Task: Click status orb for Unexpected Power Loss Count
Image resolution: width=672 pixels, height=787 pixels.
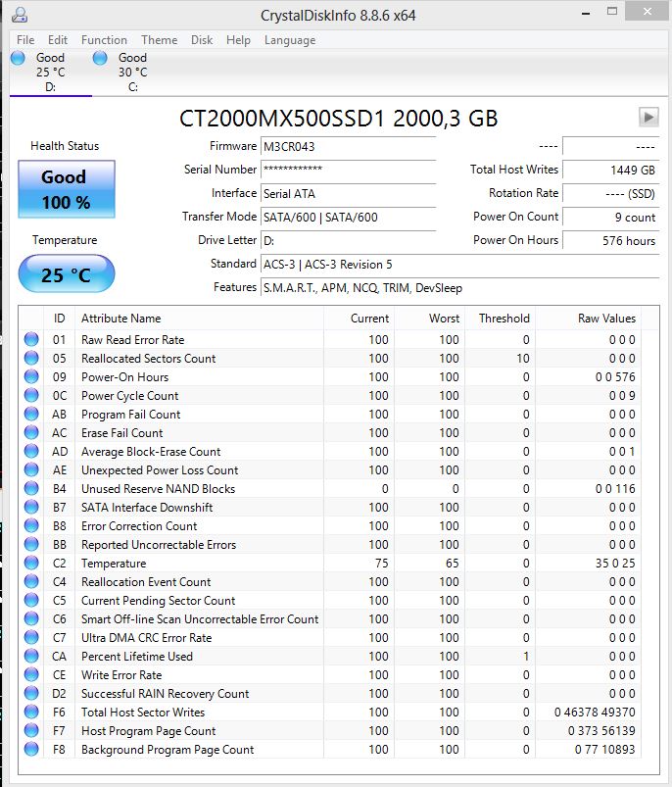Action: (31, 469)
